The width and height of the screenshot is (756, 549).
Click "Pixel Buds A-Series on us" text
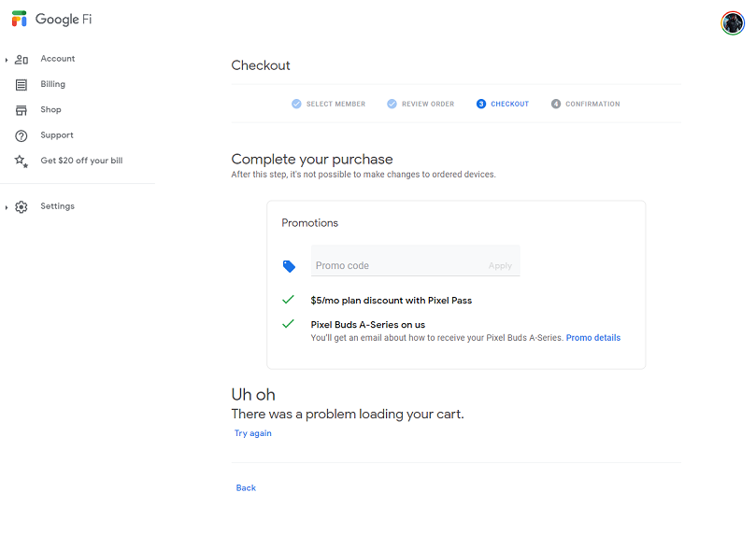point(368,325)
